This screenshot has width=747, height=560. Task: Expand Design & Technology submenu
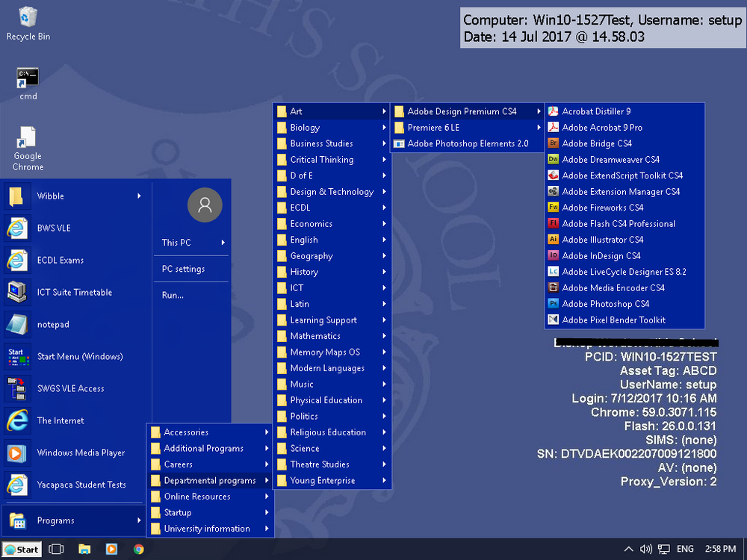point(384,191)
